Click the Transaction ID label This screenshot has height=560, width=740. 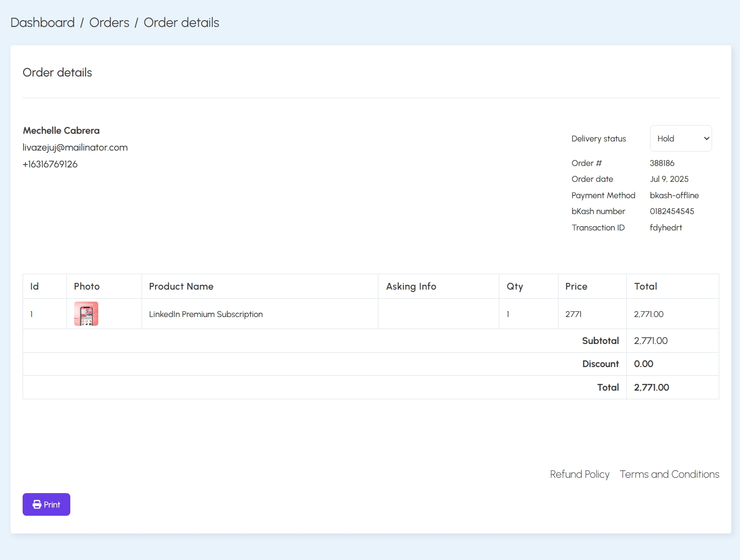(598, 228)
